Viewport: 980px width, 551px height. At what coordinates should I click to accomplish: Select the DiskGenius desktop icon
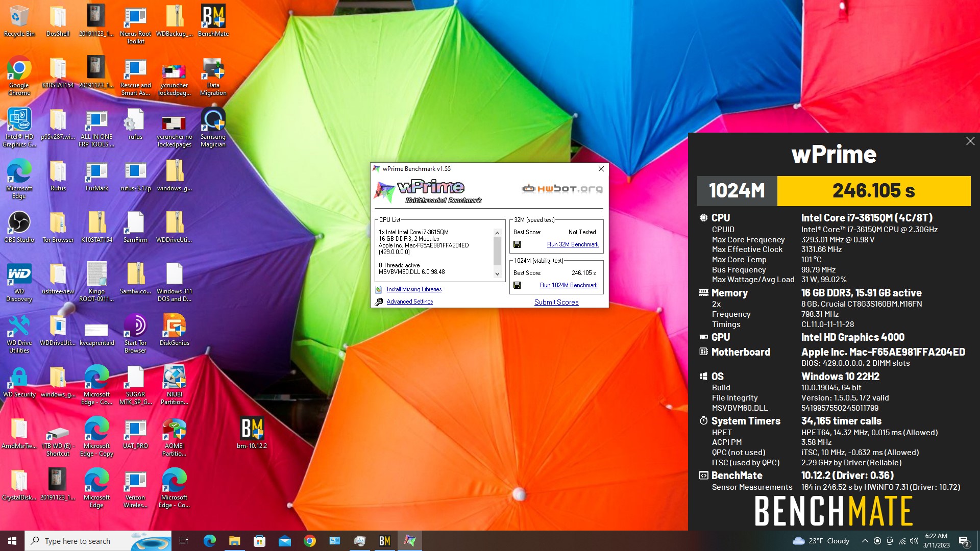pyautogui.click(x=175, y=330)
